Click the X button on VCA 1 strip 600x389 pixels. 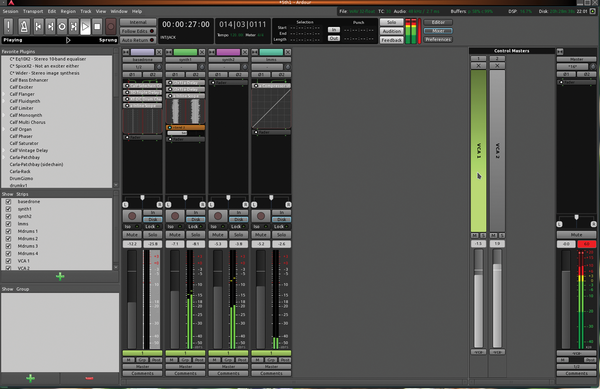[x=478, y=66]
